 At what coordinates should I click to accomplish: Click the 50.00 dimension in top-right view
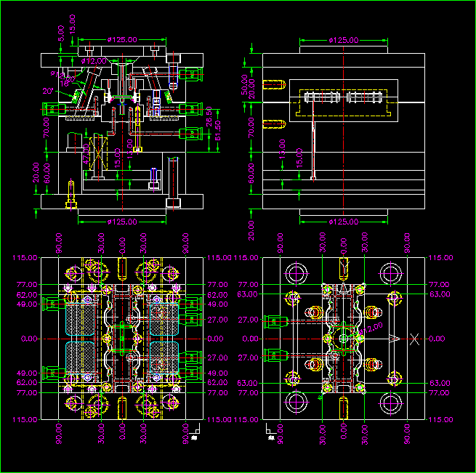[244, 81]
